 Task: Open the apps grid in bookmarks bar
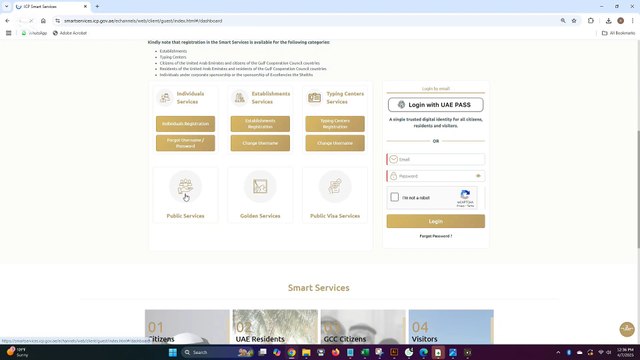point(9,33)
